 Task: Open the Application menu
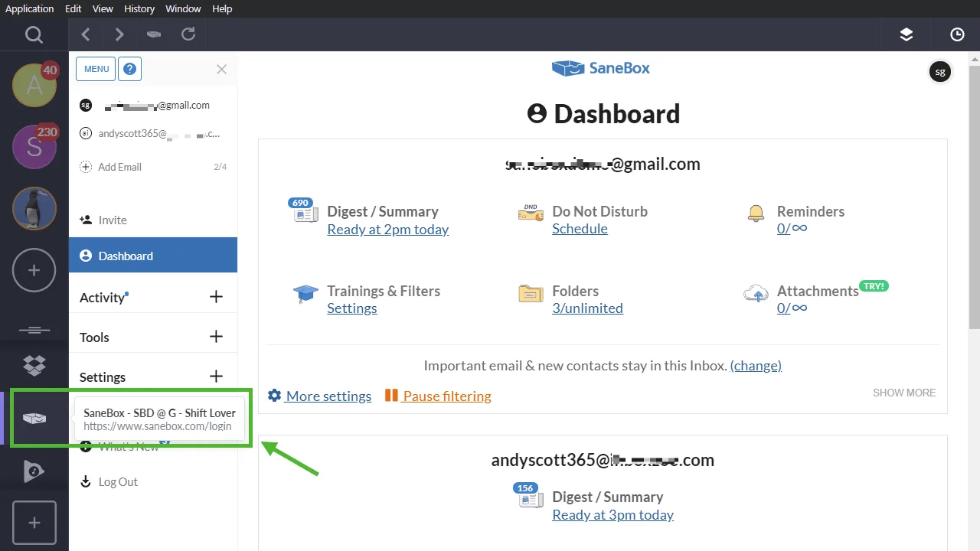click(30, 8)
